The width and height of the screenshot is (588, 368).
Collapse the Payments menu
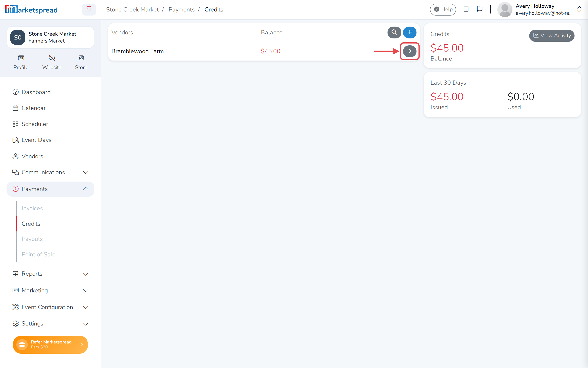(50, 189)
